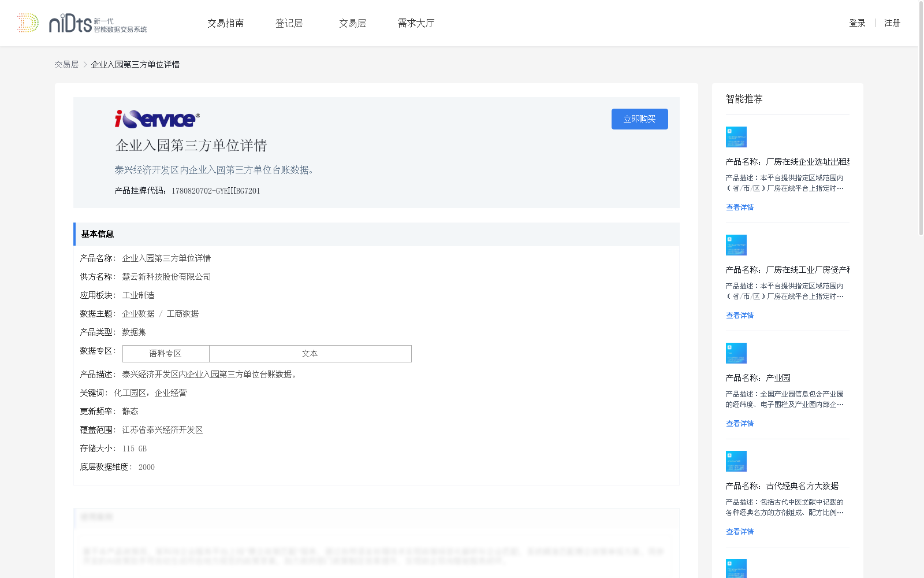Click dimension value 2000
This screenshot has height=578, width=924.
147,468
